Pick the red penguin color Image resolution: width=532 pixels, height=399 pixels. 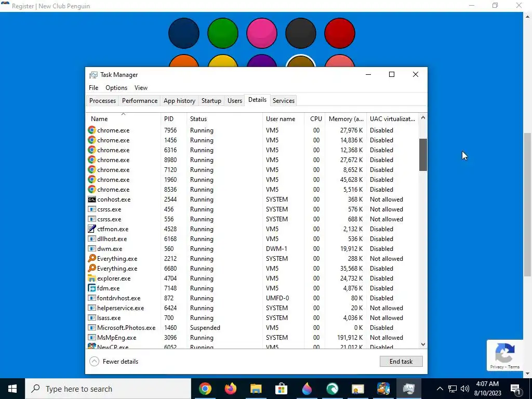[x=340, y=33]
